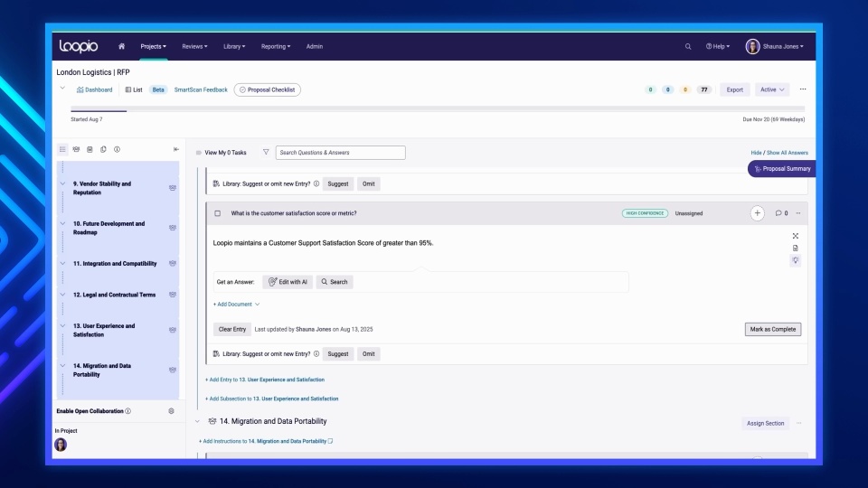This screenshot has width=868, height=488.
Task: Expand section 12 Legal and Contractual chevron
Action: [62, 295]
